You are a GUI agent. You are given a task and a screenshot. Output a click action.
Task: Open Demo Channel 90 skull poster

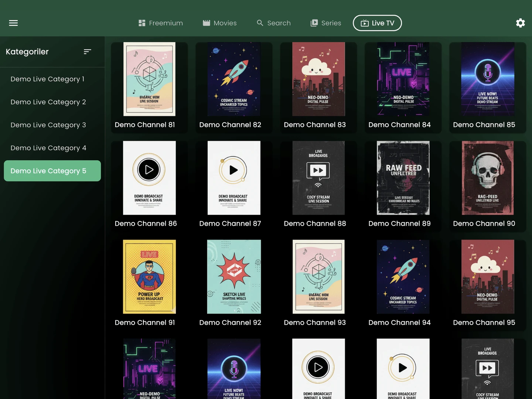tap(488, 178)
